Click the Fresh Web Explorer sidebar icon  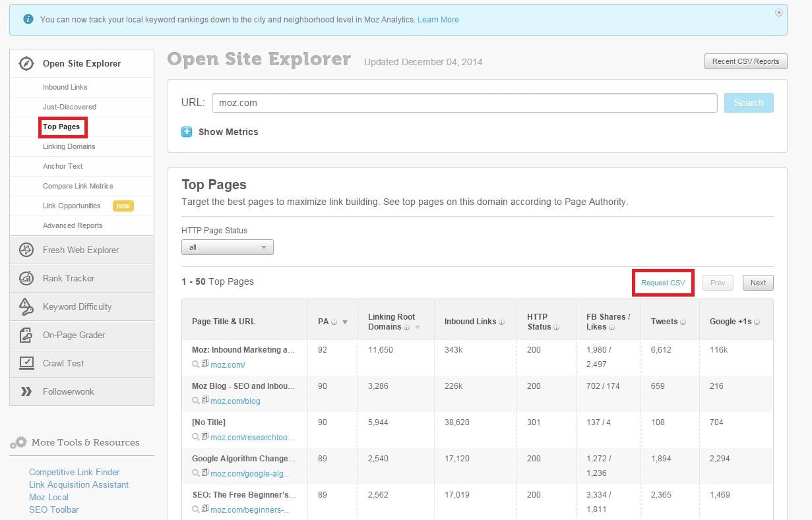pyautogui.click(x=26, y=250)
